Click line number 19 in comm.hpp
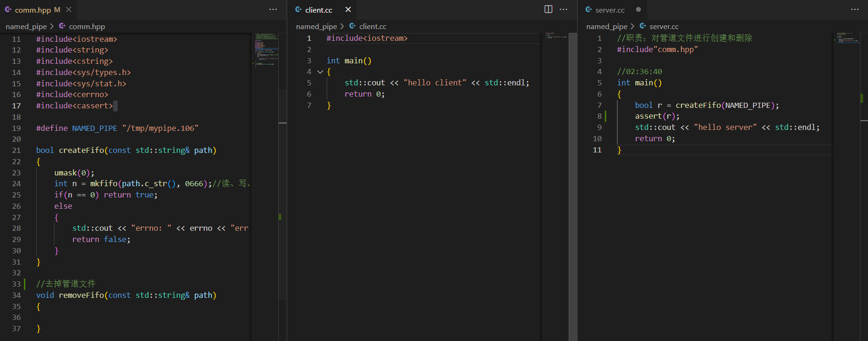The width and height of the screenshot is (868, 341). point(16,128)
